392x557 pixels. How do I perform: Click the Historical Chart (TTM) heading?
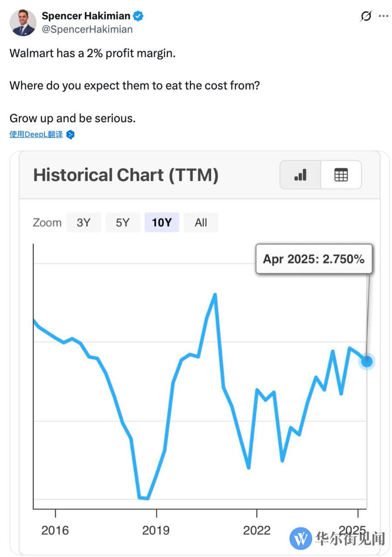click(126, 175)
